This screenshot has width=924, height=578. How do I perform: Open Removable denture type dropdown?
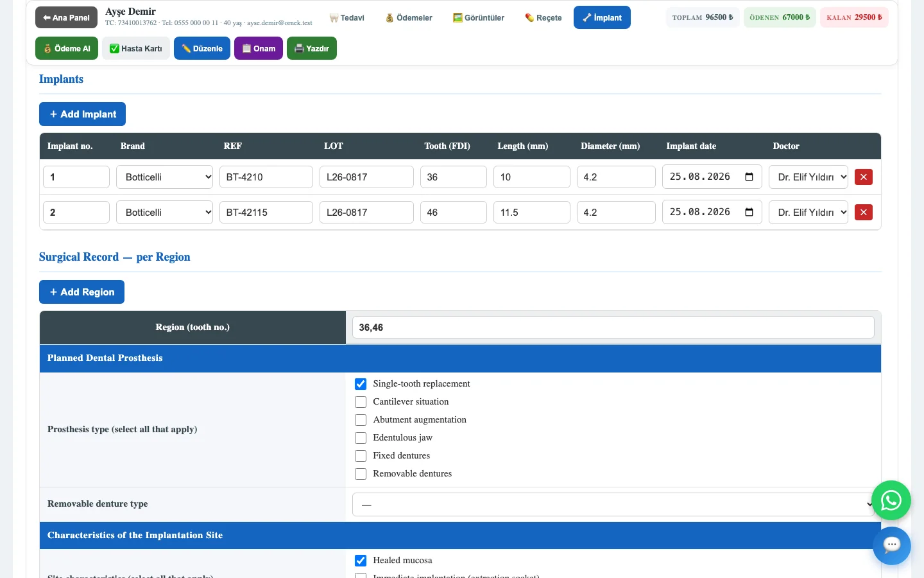pyautogui.click(x=613, y=505)
